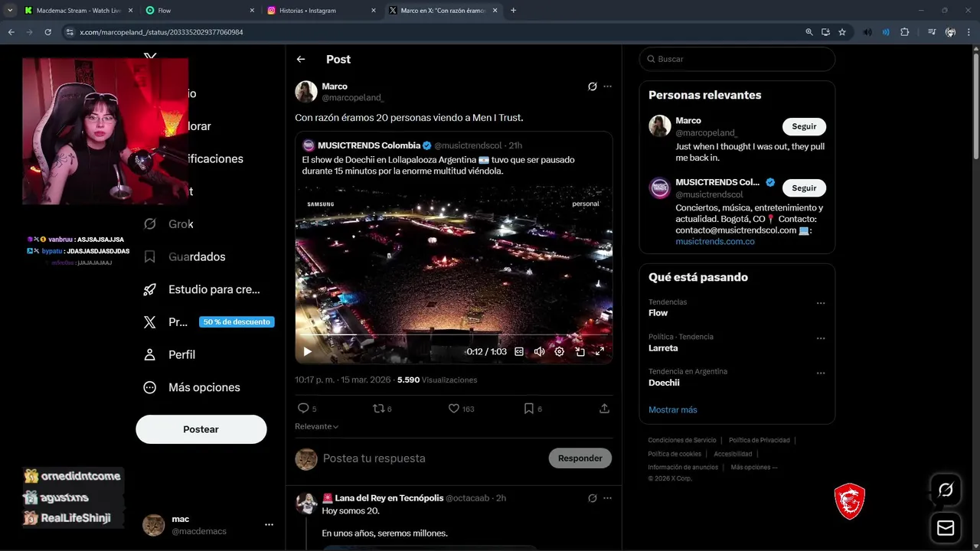Open Marco's profile picture on the post
The image size is (980, 551).
pyautogui.click(x=306, y=92)
